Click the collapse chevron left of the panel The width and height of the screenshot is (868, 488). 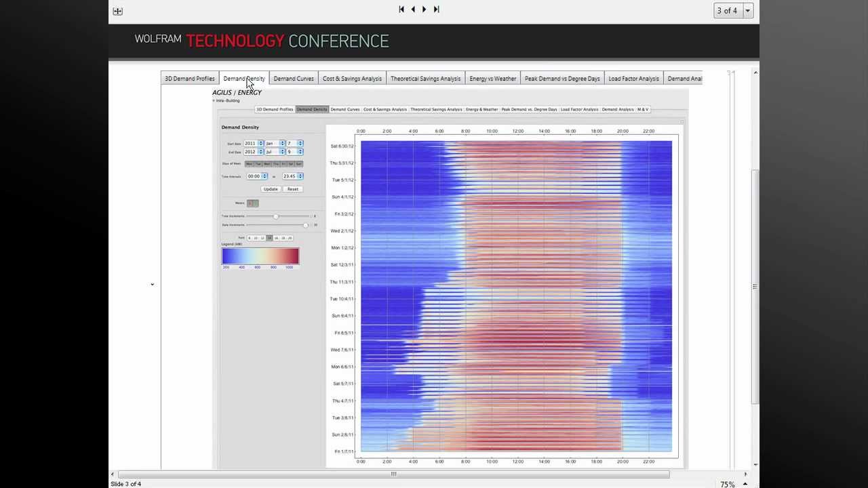(152, 284)
